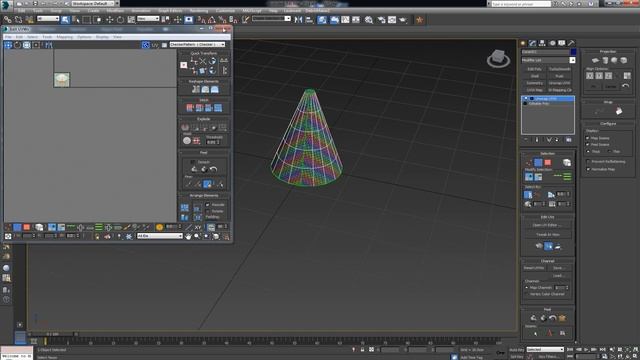Click Open UV Editor button
640x360 pixels.
coord(547,225)
